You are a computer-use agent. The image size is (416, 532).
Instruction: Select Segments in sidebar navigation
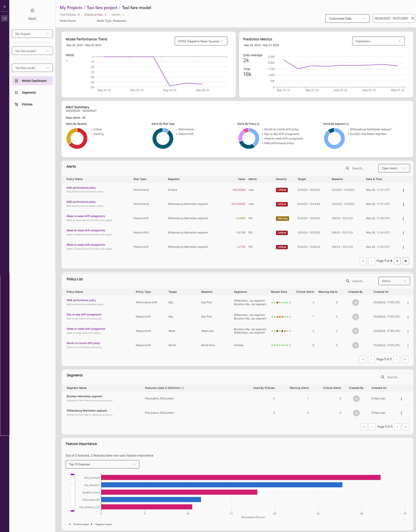(29, 93)
